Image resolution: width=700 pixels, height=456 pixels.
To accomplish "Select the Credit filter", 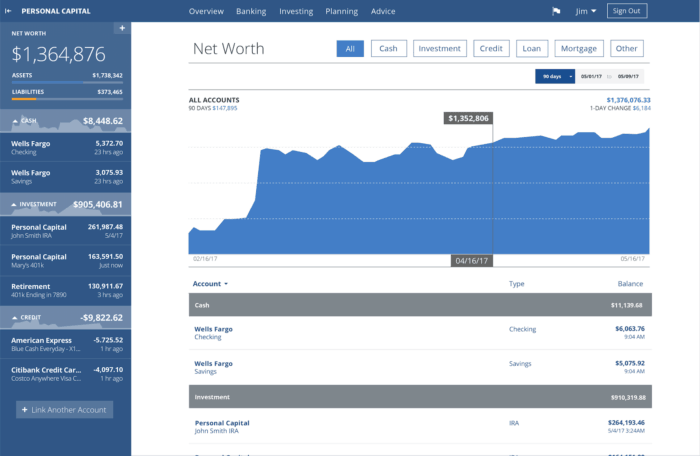I will pos(491,49).
